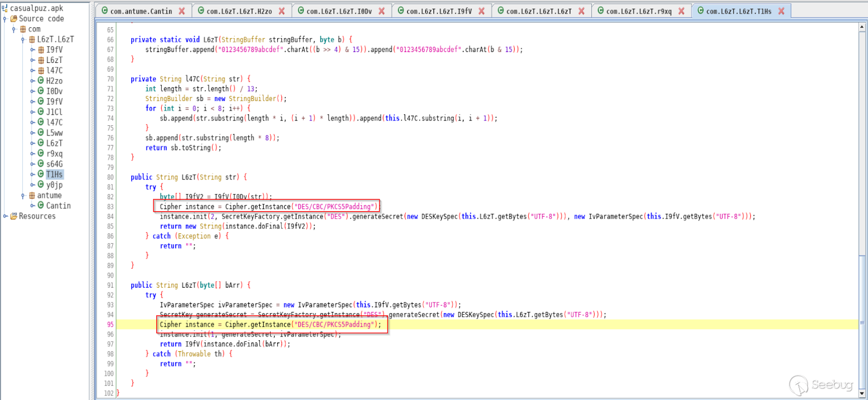Click the L6zT.L6zT package icon

32,39
